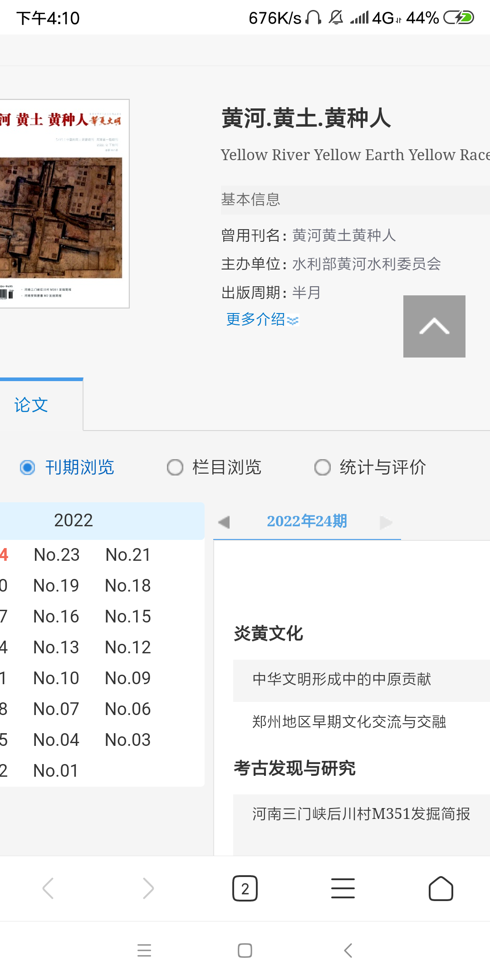This screenshot has width=490, height=980.
Task: Open issue No.23 from the list
Action: pos(57,555)
